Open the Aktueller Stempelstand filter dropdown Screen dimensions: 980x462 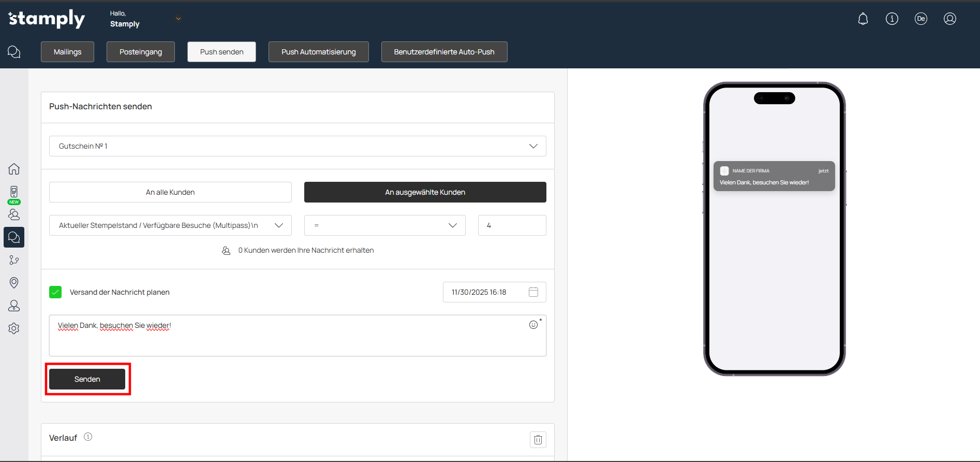click(170, 225)
